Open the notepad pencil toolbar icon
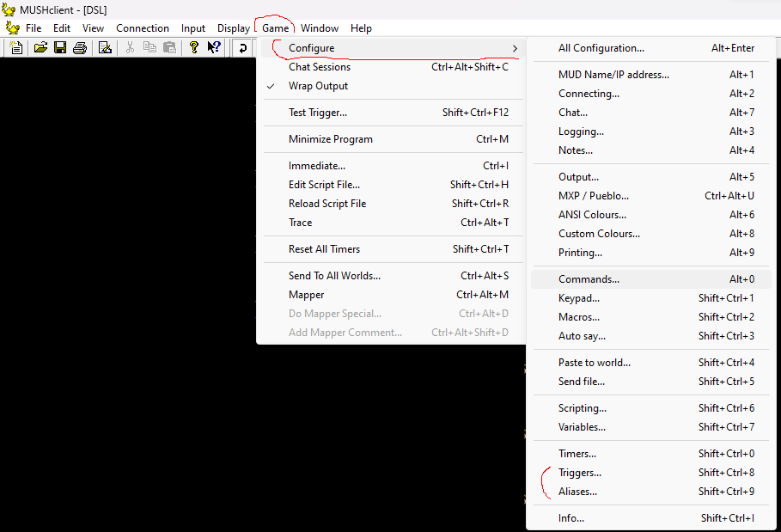This screenshot has height=532, width=781. click(x=105, y=48)
